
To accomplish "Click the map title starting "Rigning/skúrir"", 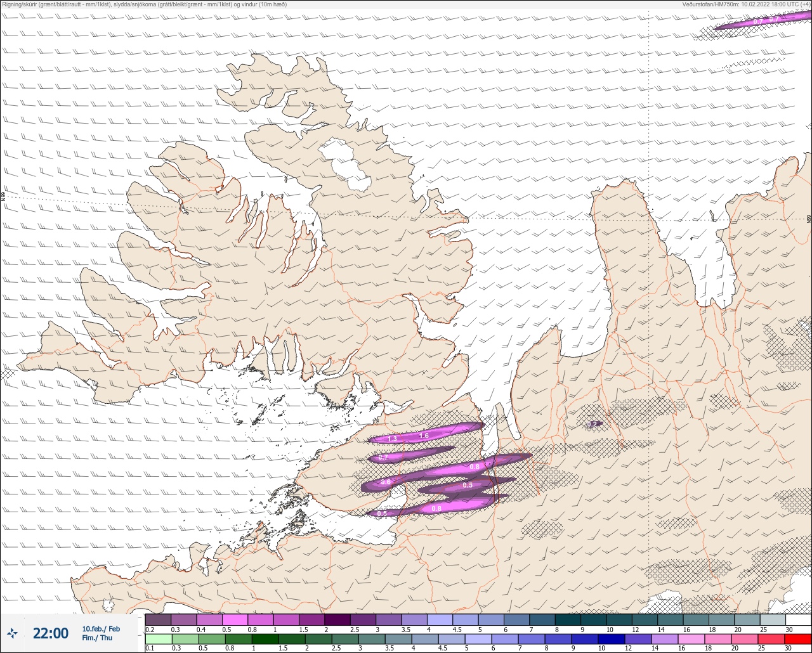I will pyautogui.click(x=144, y=4).
